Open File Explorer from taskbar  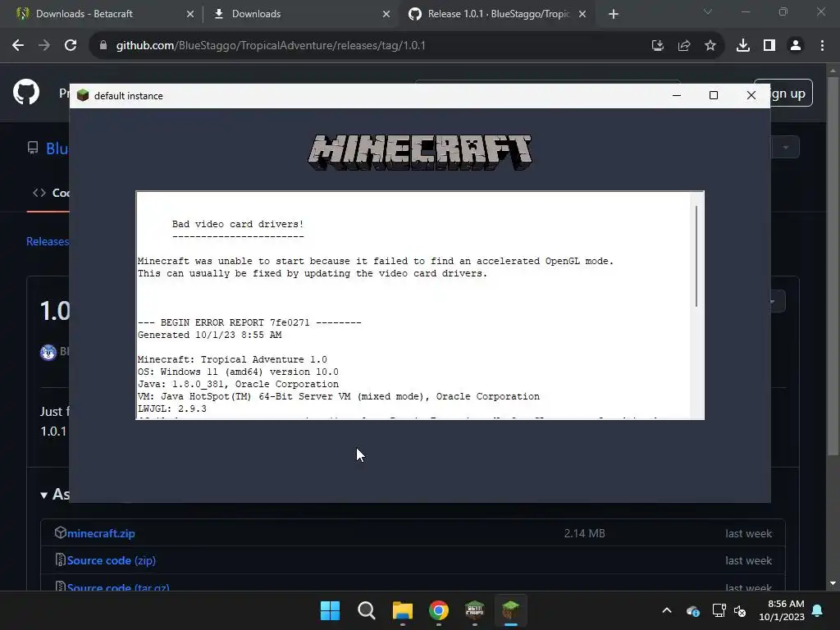(402, 610)
